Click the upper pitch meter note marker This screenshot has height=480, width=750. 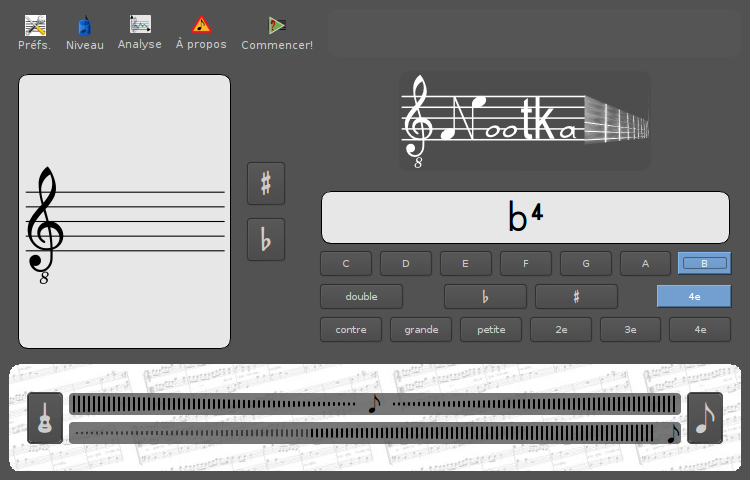[x=374, y=404]
